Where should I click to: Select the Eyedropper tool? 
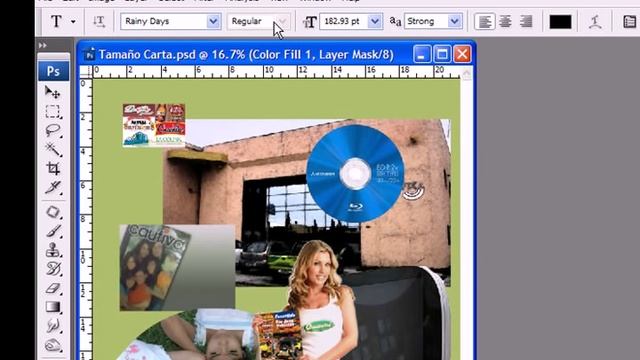[53, 187]
